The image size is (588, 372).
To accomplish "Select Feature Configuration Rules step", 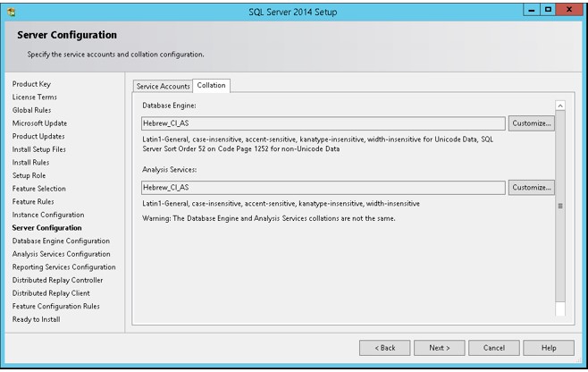I will click(56, 307).
